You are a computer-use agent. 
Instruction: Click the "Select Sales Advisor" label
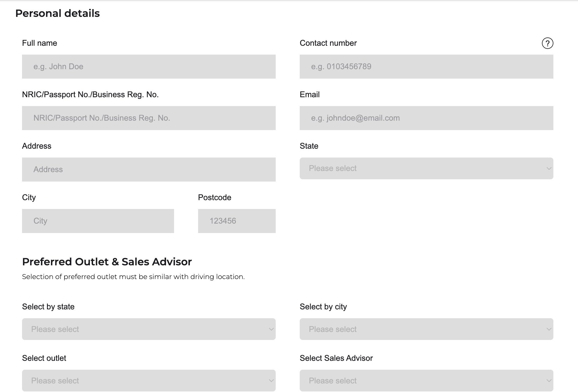[336, 358]
